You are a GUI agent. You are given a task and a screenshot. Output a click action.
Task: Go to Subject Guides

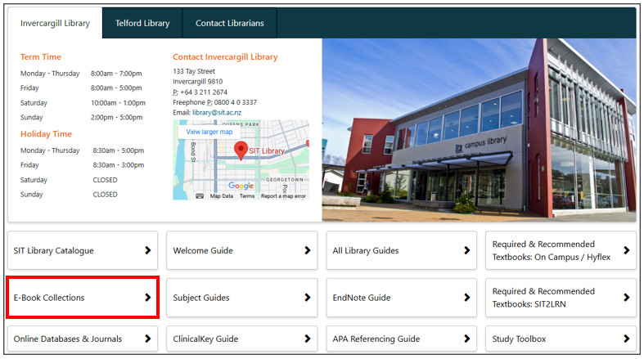241,298
